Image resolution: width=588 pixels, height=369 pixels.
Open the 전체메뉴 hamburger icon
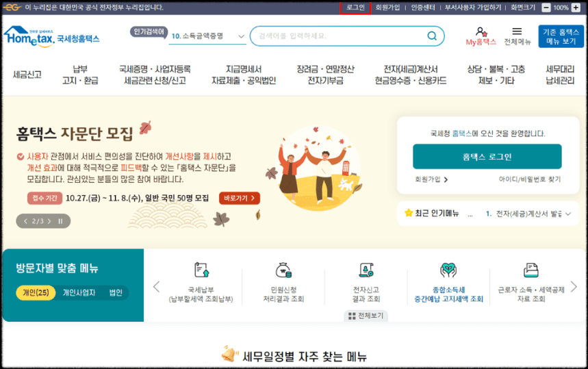[x=517, y=31]
